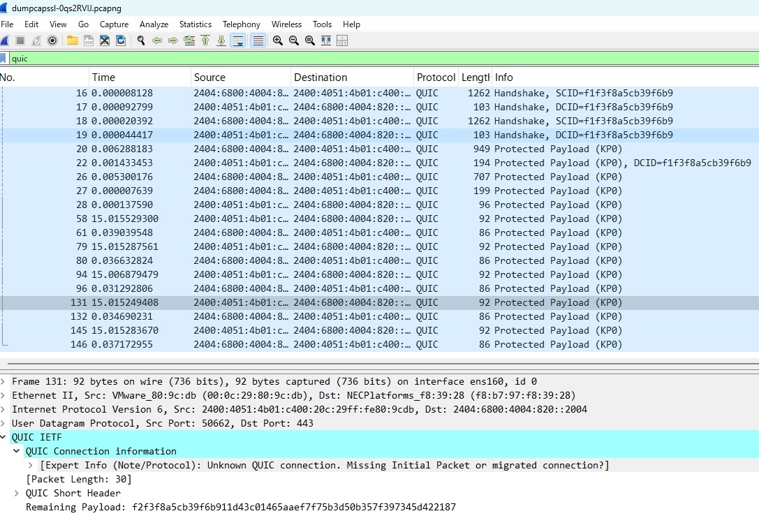Sort by the Info column header

pyautogui.click(x=624, y=77)
